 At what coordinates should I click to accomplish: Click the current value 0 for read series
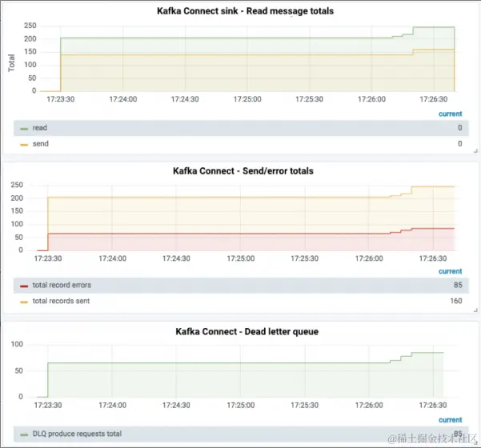(460, 128)
